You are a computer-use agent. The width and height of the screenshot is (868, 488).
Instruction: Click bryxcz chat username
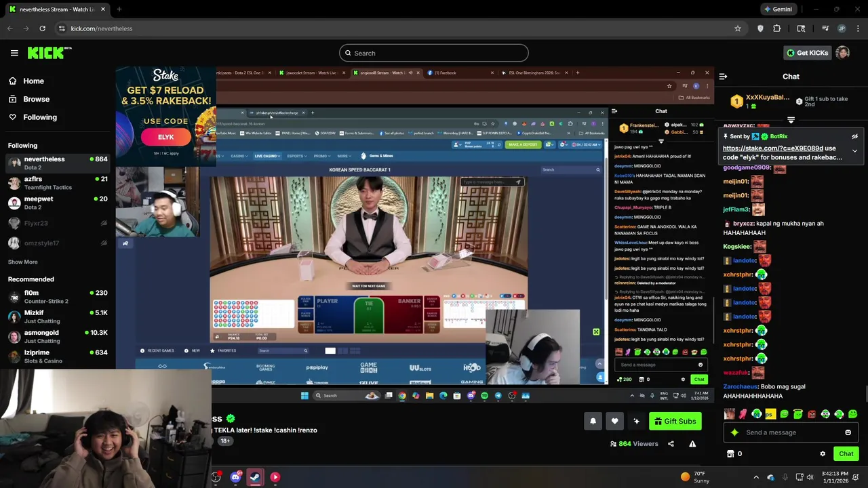[x=743, y=224]
